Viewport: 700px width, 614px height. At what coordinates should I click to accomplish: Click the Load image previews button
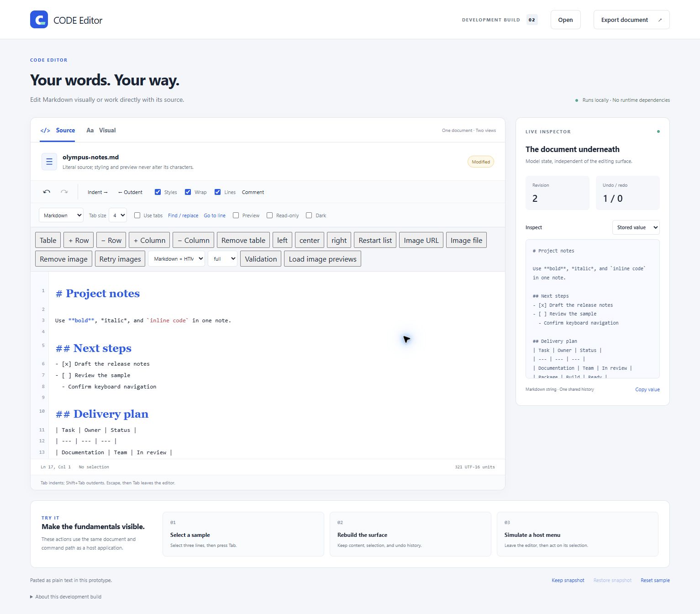(x=322, y=259)
